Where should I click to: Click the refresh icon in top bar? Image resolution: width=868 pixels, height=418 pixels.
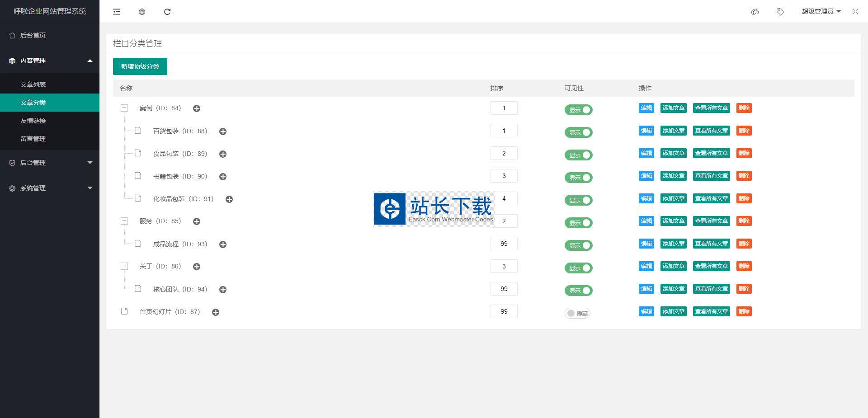[x=167, y=12]
